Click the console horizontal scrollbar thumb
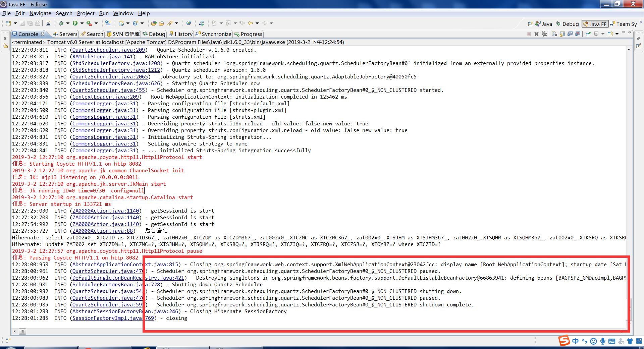The height and width of the screenshot is (349, 644). (22, 331)
